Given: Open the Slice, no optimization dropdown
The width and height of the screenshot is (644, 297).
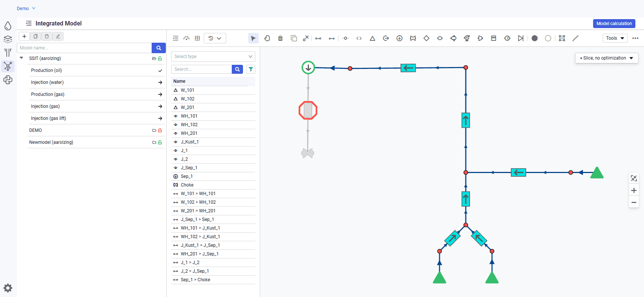Looking at the screenshot, I should pos(607,58).
